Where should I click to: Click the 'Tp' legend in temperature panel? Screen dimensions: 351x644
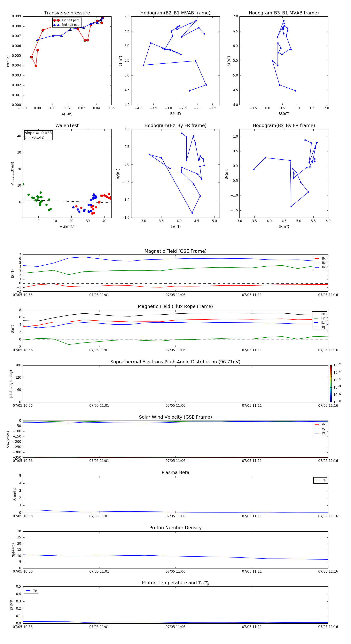click(x=31, y=591)
